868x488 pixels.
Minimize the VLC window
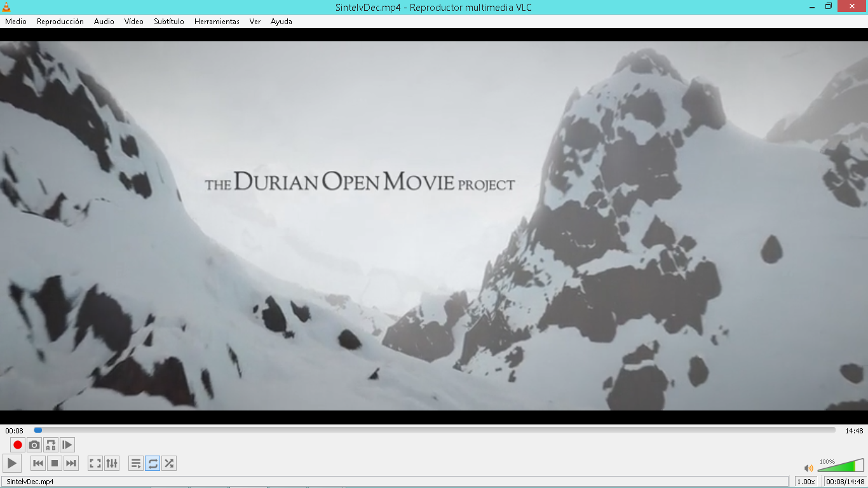click(x=811, y=6)
